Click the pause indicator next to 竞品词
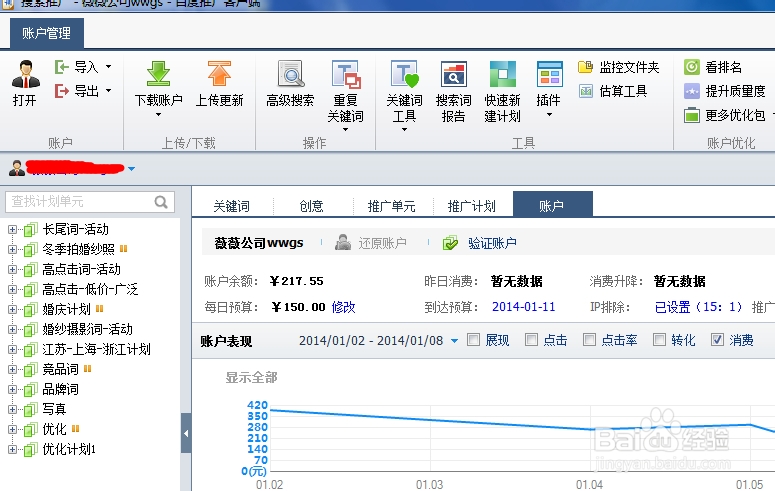This screenshot has height=491, width=775. tap(87, 368)
